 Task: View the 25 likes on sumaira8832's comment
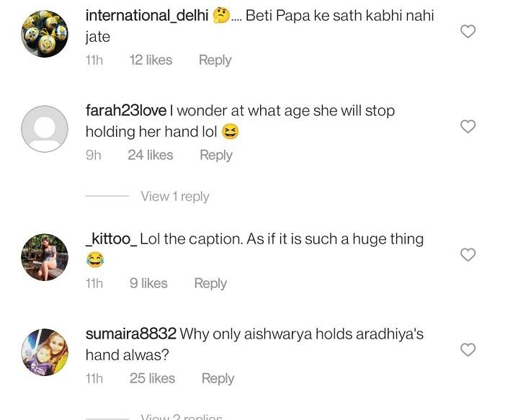[152, 378]
